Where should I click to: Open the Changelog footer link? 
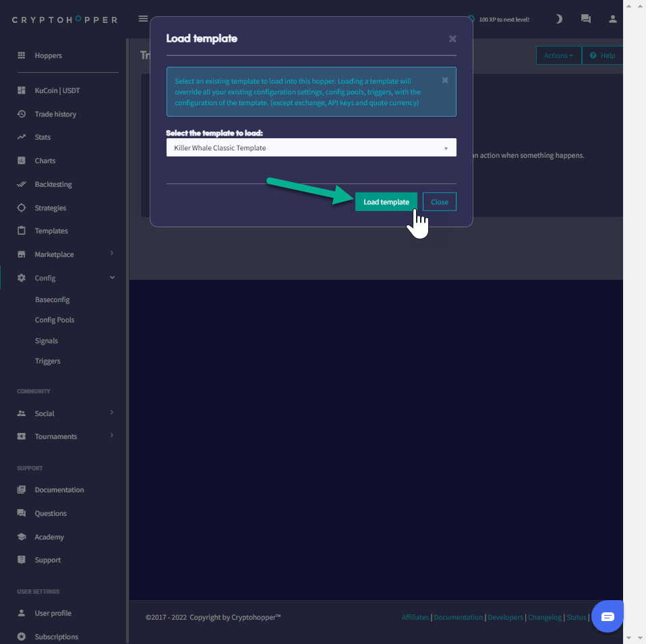[x=544, y=617]
